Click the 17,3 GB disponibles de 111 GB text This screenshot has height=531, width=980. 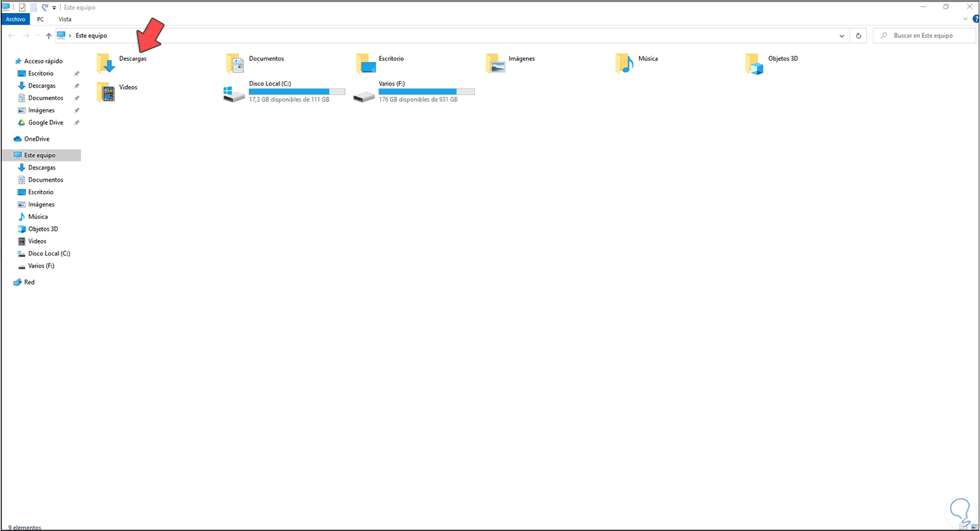coord(289,100)
